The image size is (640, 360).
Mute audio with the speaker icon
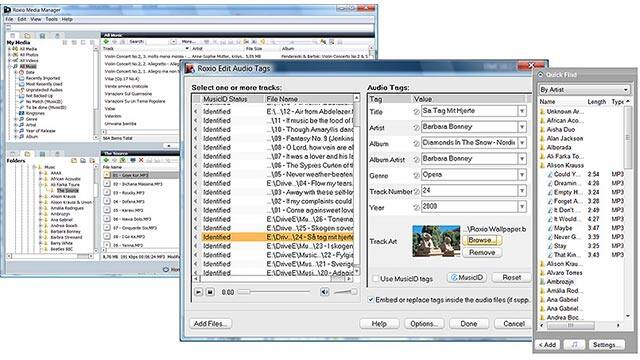coord(324,292)
